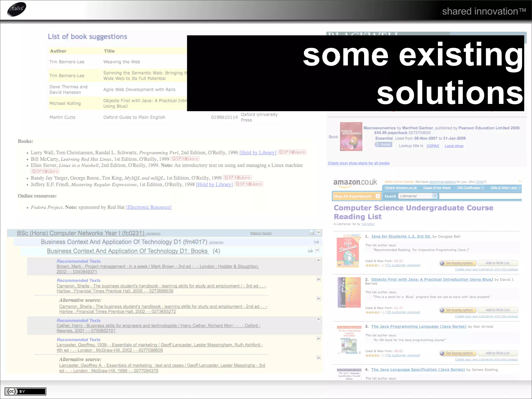
Task: Expand the Cather, Harry Business skills entry arrow
Action: coord(319,319)
